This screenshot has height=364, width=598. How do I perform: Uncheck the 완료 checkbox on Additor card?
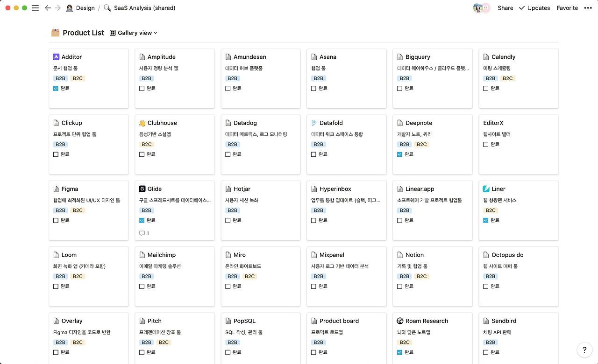click(x=56, y=88)
